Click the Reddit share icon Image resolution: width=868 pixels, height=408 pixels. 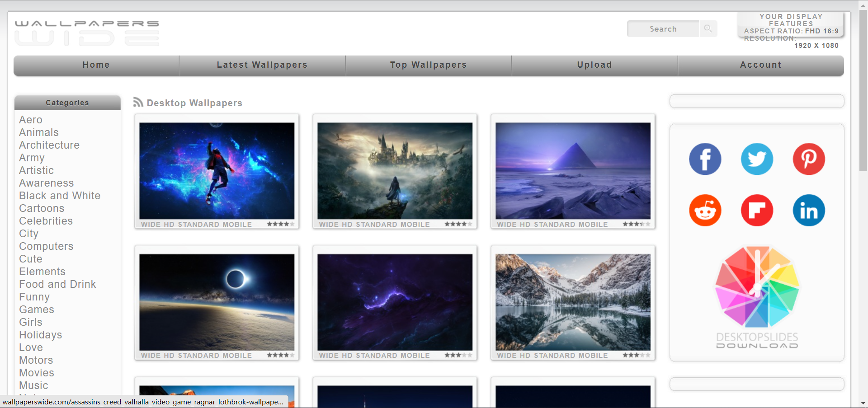click(x=705, y=211)
